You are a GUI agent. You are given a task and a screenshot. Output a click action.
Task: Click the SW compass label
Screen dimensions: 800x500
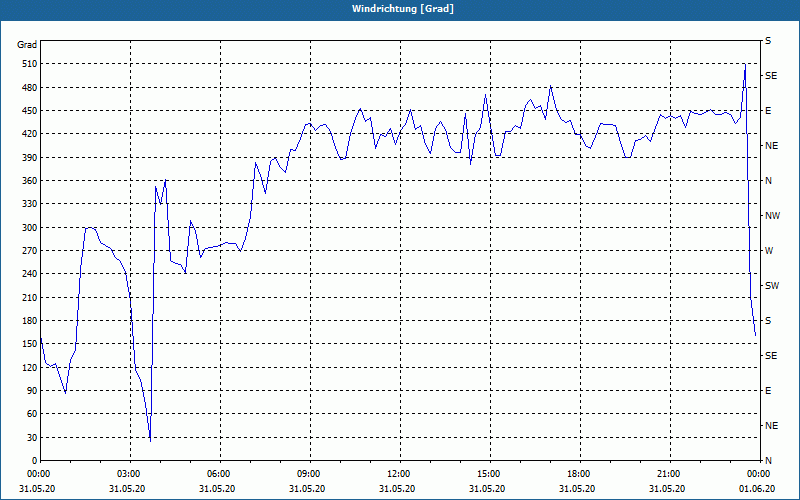point(772,286)
